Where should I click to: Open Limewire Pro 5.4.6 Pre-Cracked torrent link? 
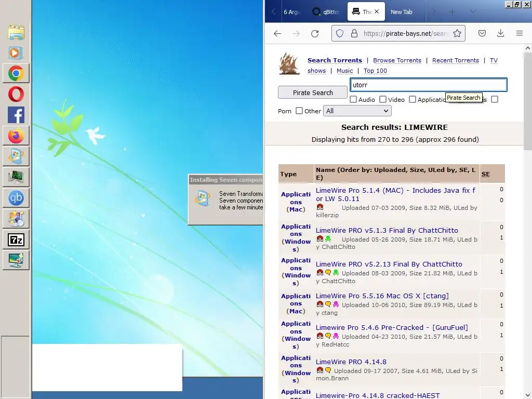click(392, 327)
